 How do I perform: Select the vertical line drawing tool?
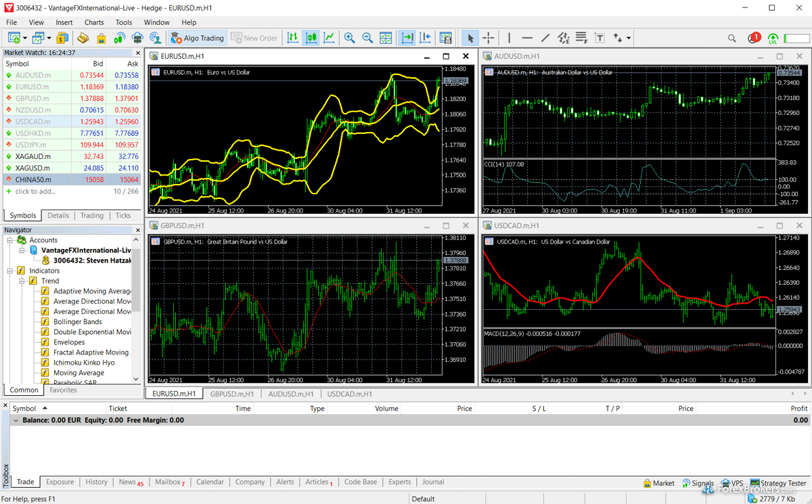[x=510, y=38]
